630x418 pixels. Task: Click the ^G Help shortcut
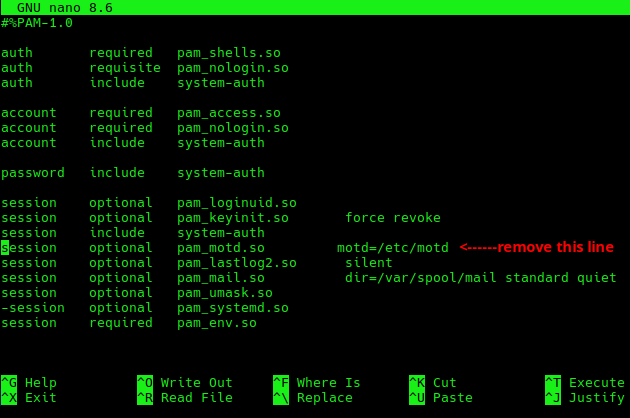pos(29,383)
